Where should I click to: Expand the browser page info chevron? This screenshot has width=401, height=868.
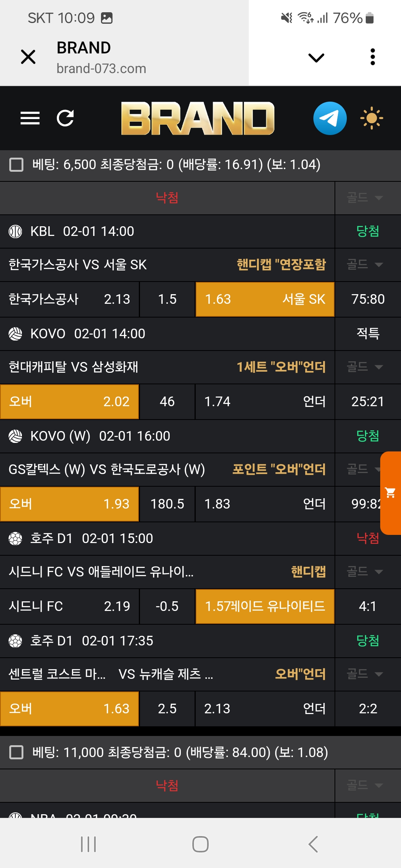pos(316,58)
